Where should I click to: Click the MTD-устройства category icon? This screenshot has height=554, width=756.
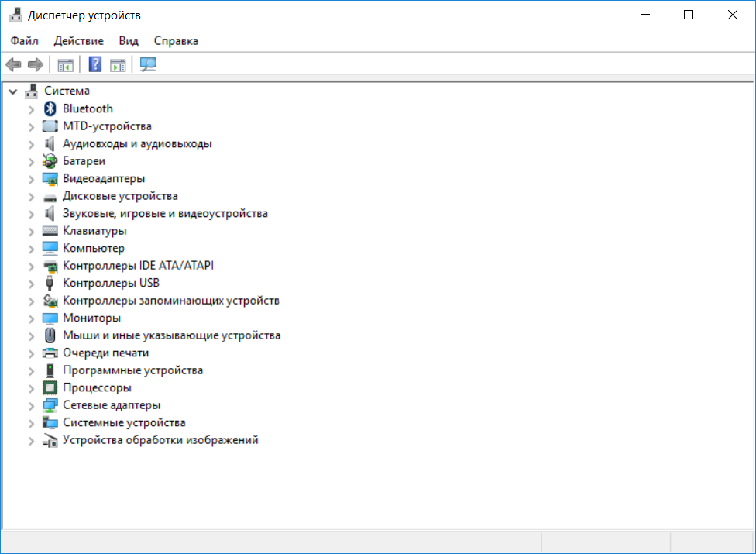[x=50, y=126]
